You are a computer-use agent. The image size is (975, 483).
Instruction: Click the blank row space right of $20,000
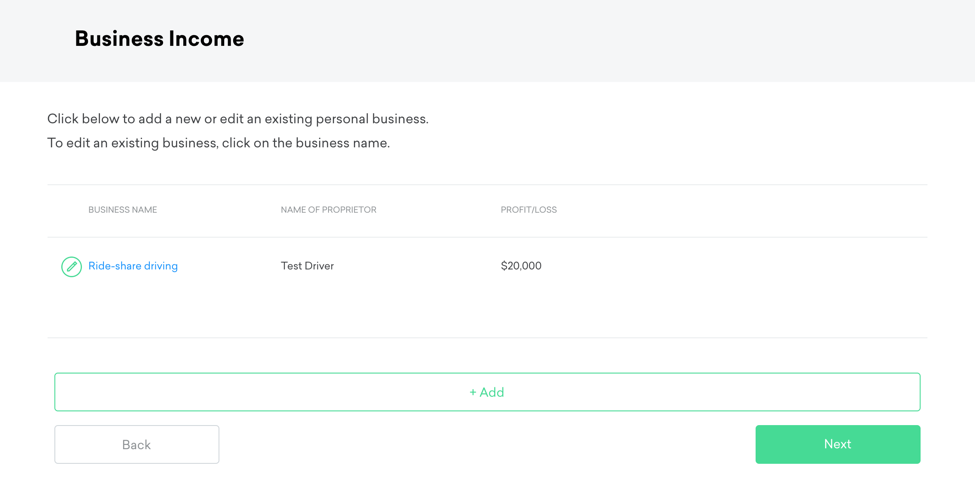(740, 266)
